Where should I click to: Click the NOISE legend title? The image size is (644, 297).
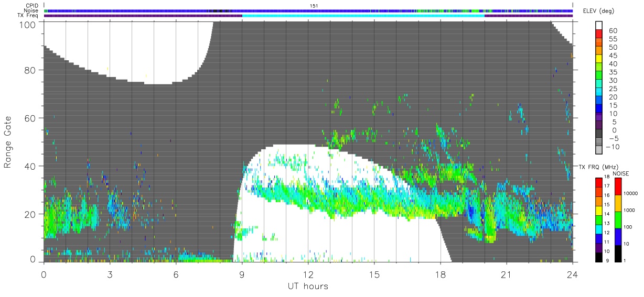(x=620, y=173)
